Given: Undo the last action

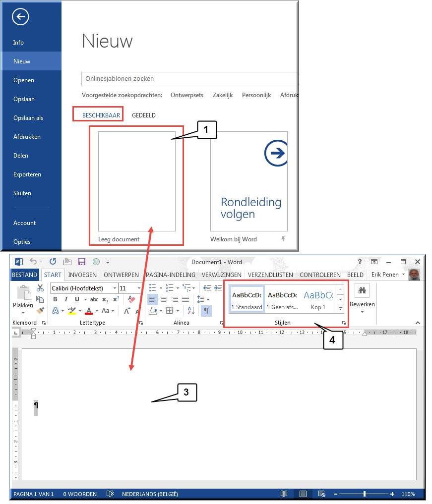Looking at the screenshot, I should coord(33,261).
